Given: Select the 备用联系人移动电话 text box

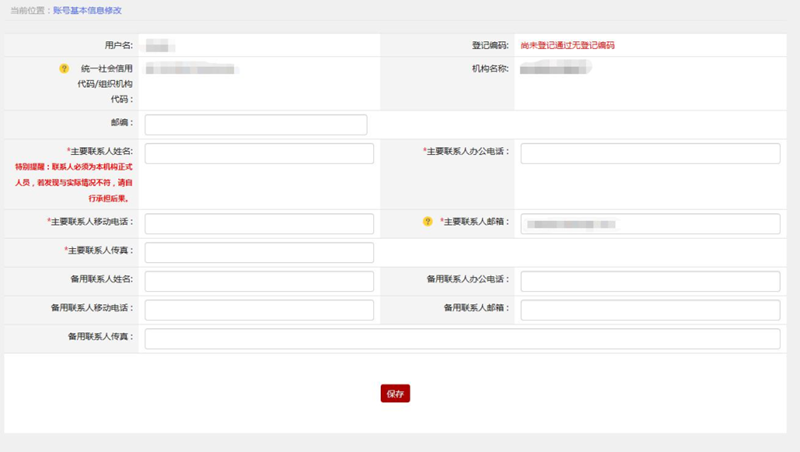Looking at the screenshot, I should click(x=259, y=310).
